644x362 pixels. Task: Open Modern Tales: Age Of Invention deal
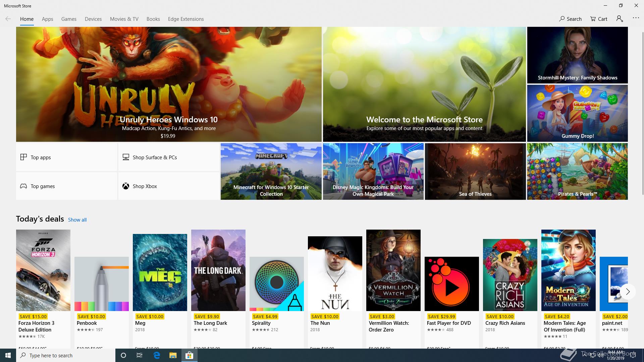coord(569,289)
